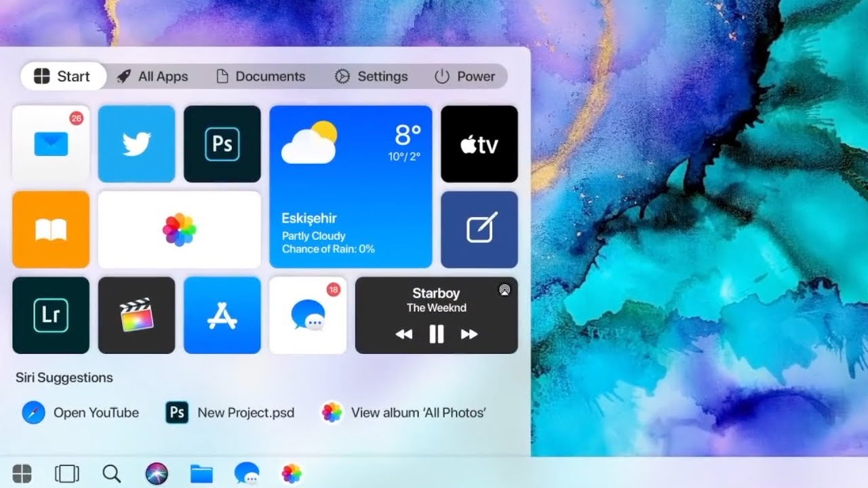Open the Messages tile with 18 badge

coord(308,315)
